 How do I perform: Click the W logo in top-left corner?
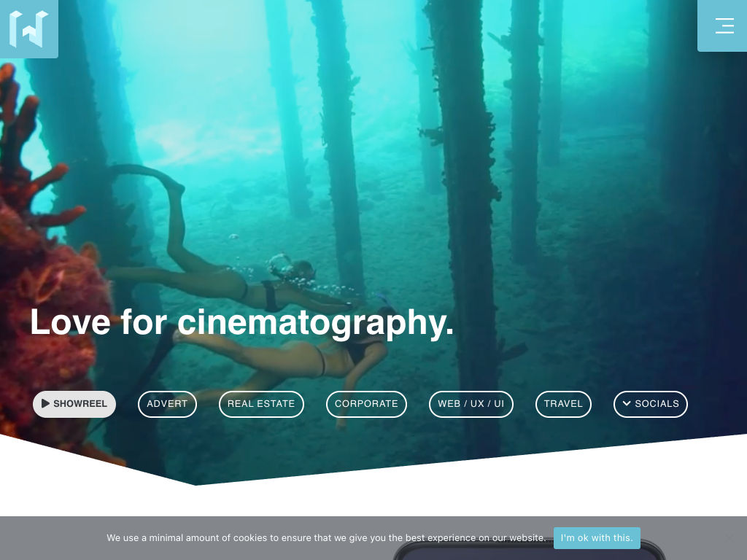click(28, 29)
